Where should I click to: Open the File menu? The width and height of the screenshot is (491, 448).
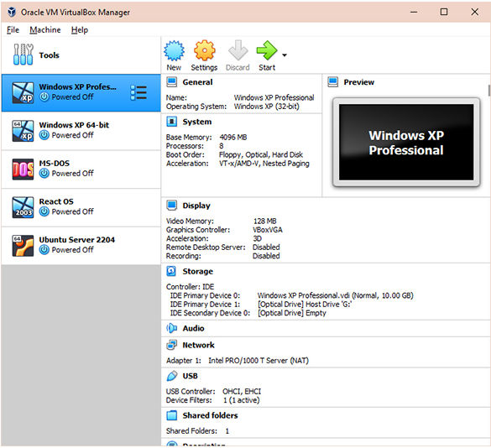[x=13, y=29]
